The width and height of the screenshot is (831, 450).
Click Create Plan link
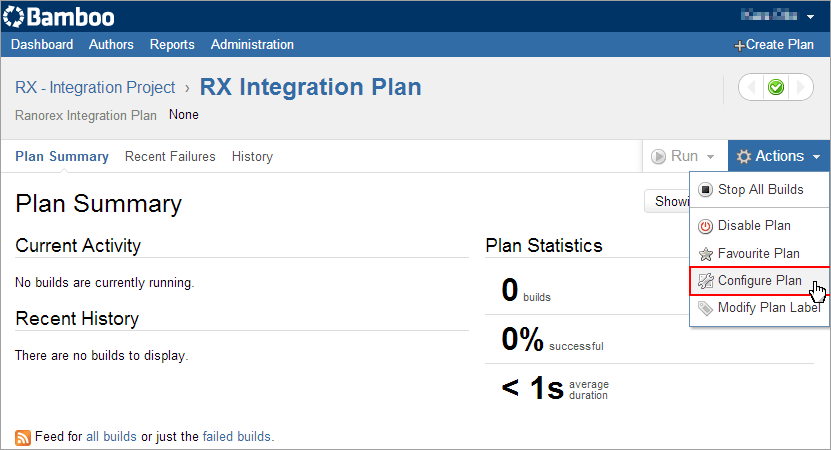(x=774, y=45)
